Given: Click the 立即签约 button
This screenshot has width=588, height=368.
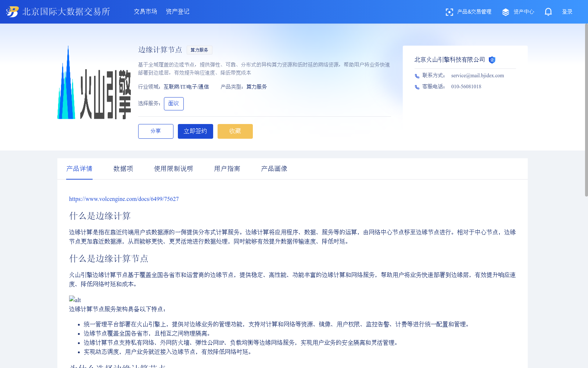Looking at the screenshot, I should [x=196, y=131].
